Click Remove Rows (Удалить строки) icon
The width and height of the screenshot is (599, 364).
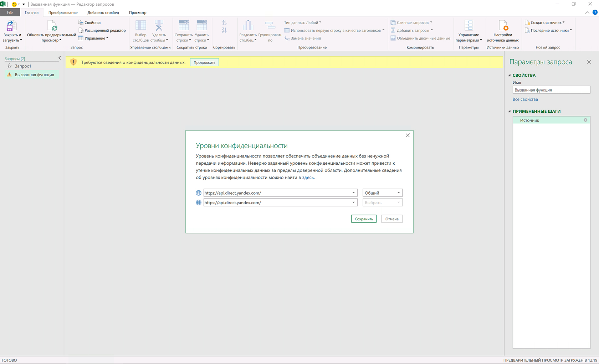pyautogui.click(x=201, y=26)
